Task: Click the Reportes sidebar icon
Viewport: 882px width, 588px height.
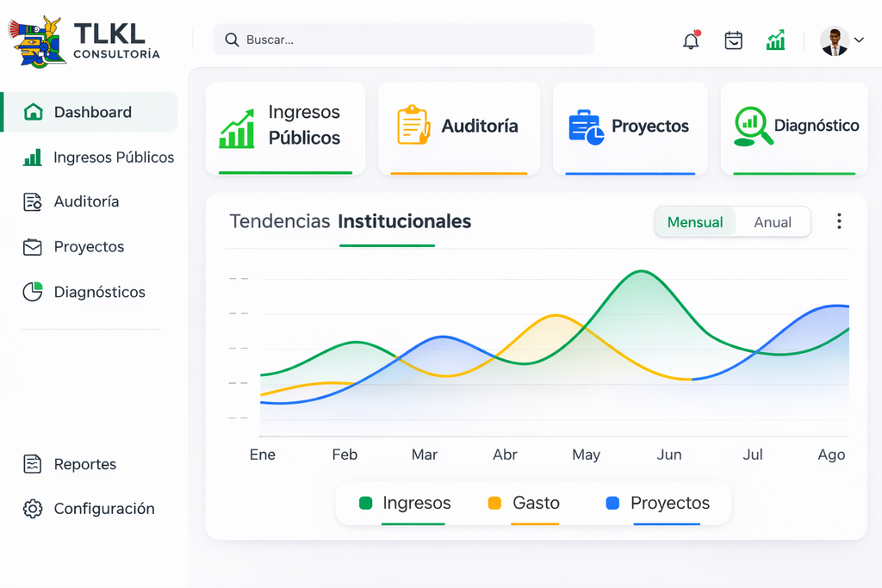Action: (32, 464)
